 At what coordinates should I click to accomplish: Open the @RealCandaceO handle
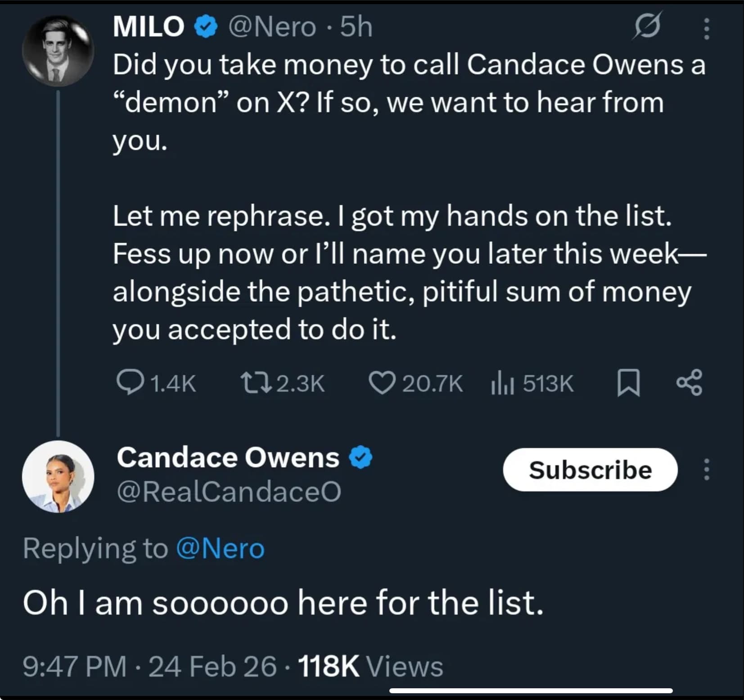[229, 491]
